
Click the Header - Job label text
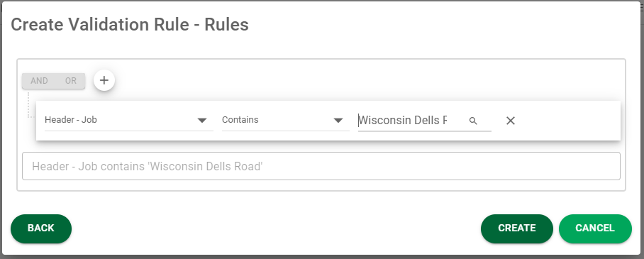click(x=71, y=120)
